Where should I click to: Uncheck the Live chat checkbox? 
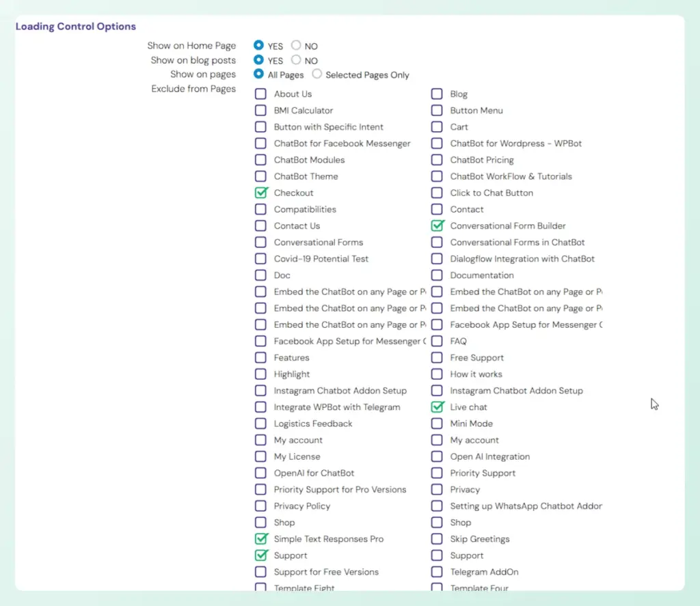click(x=437, y=407)
